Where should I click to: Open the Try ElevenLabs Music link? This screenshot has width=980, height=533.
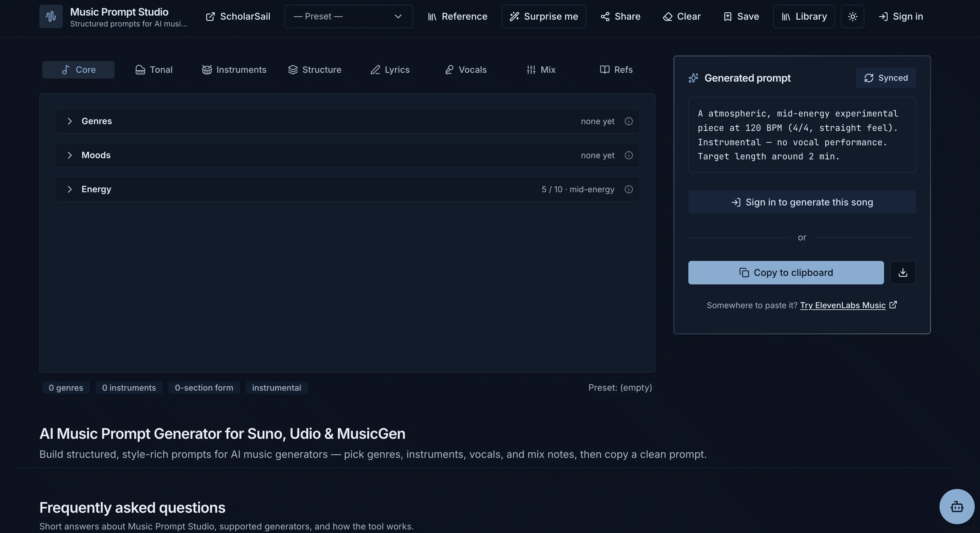tap(843, 305)
